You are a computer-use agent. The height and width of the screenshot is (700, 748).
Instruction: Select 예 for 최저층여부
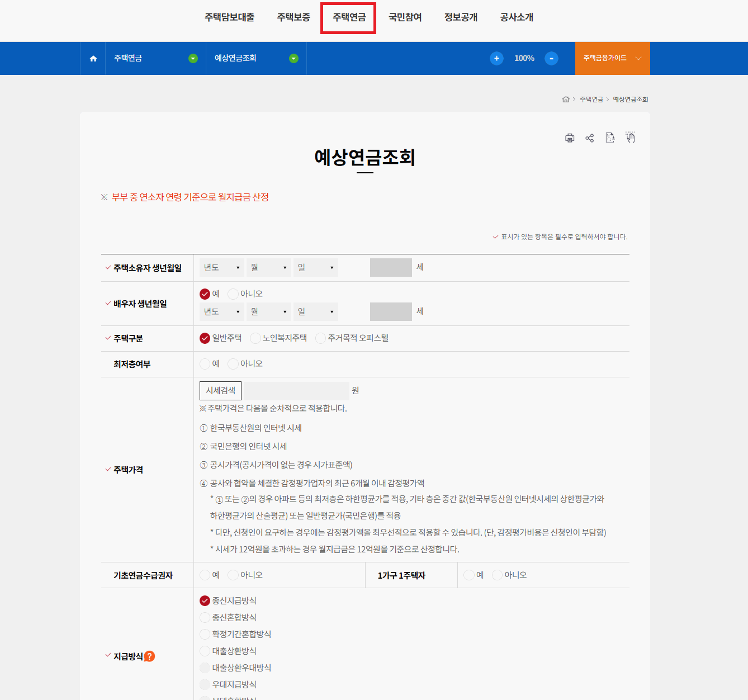(205, 364)
